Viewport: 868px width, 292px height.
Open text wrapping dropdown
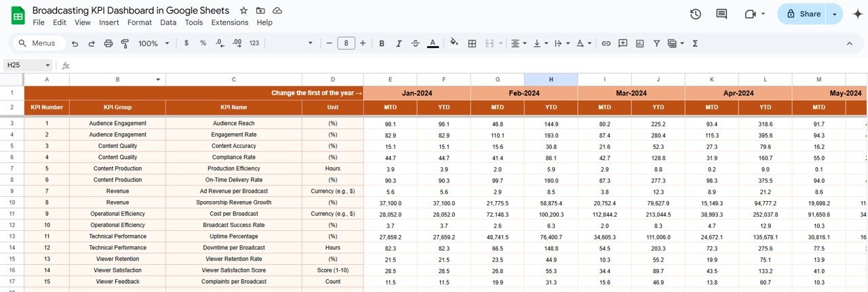click(x=561, y=43)
